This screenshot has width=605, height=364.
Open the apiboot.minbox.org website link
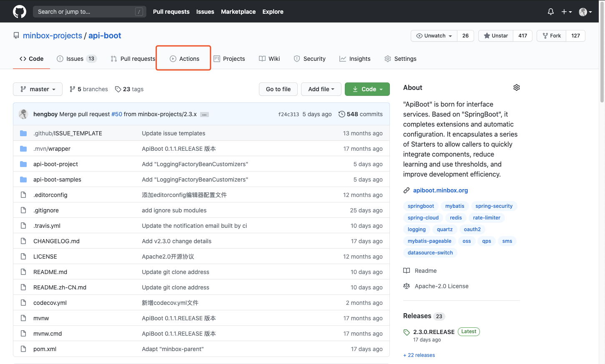coord(440,190)
